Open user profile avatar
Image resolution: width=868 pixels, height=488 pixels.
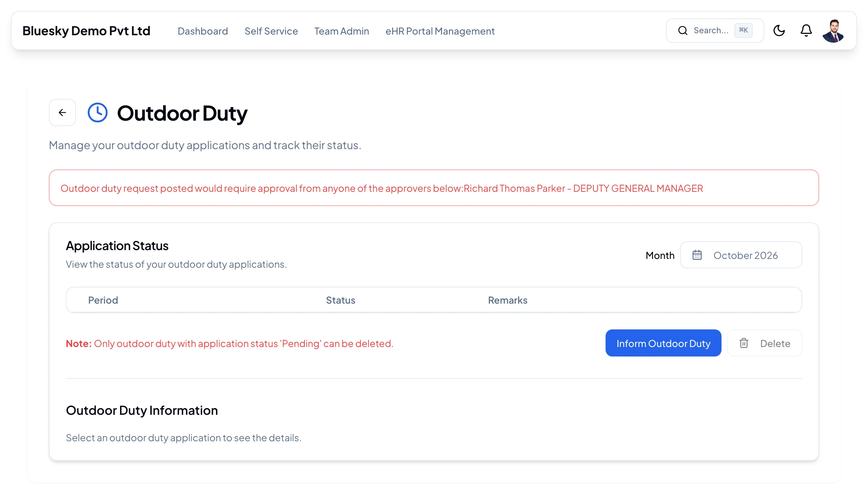[x=833, y=30]
